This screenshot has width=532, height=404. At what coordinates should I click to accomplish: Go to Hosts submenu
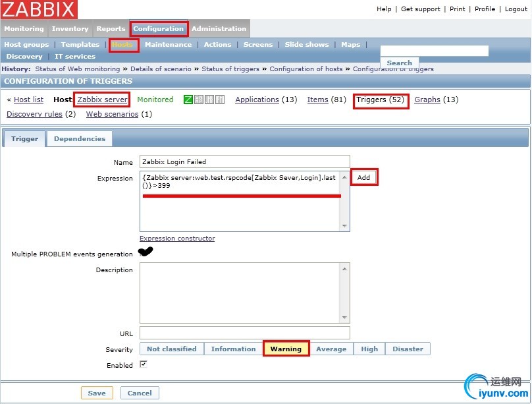point(122,44)
